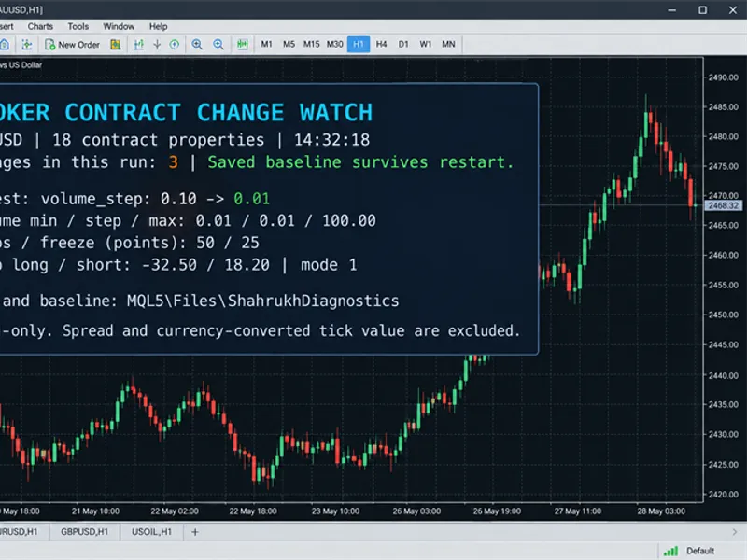Image resolution: width=747 pixels, height=560 pixels.
Task: Click the 2490.00 price axis label
Action: 723,77
